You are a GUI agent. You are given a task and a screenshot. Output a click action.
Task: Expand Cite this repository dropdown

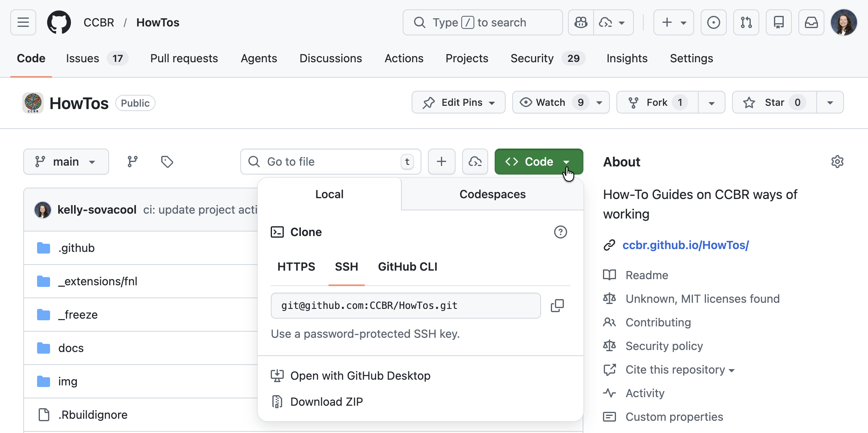[679, 370]
